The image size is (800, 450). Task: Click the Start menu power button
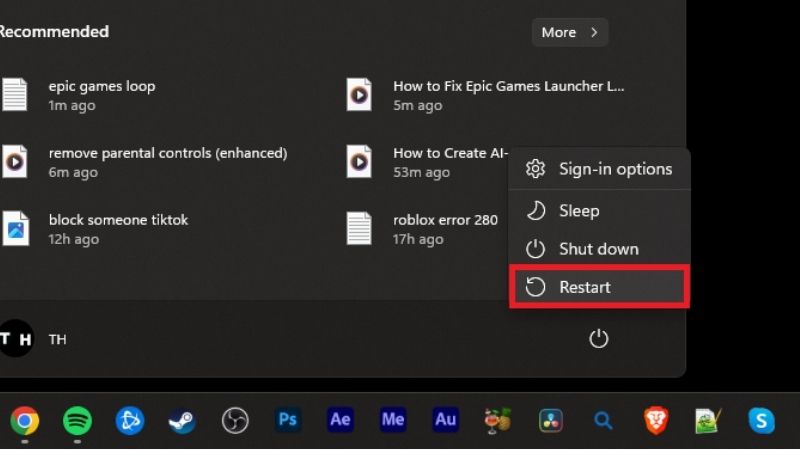pos(598,339)
